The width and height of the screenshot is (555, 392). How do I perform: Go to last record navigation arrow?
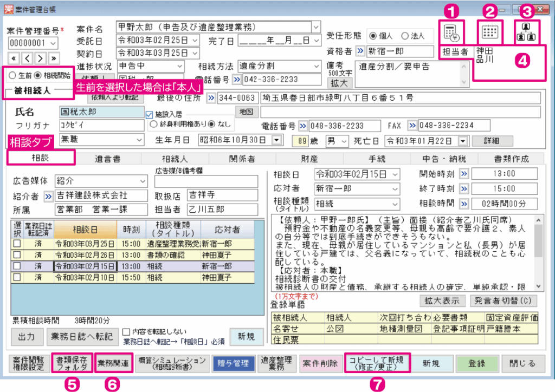[x=53, y=58]
